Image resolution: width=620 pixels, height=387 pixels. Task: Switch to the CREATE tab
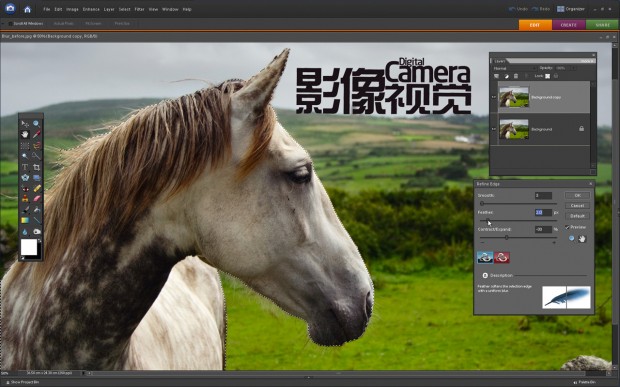pos(569,25)
